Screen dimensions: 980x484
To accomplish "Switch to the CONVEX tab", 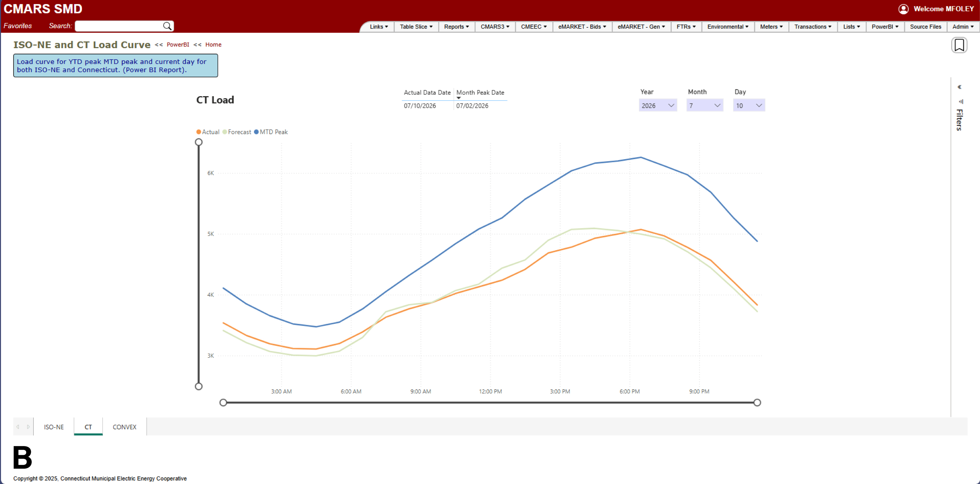I will pos(125,427).
